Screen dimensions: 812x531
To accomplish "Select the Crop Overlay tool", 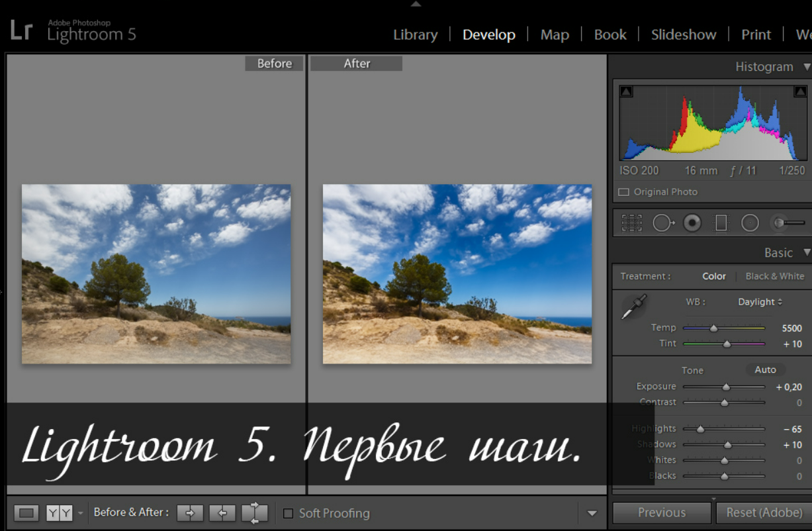I will click(631, 223).
